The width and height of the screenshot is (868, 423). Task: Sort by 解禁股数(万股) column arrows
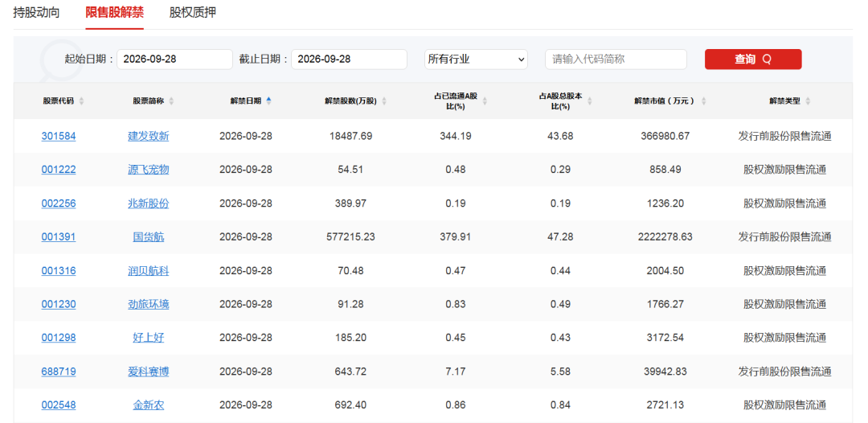[x=384, y=101]
